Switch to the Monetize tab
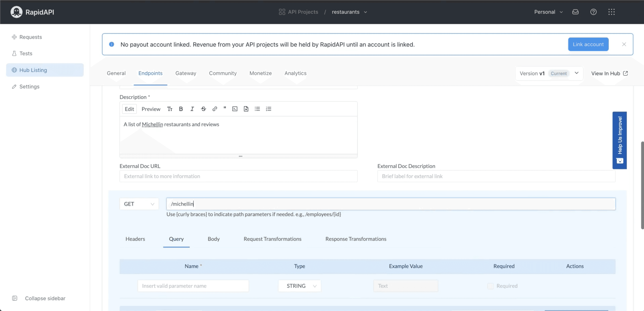Image resolution: width=644 pixels, height=311 pixels. (260, 73)
